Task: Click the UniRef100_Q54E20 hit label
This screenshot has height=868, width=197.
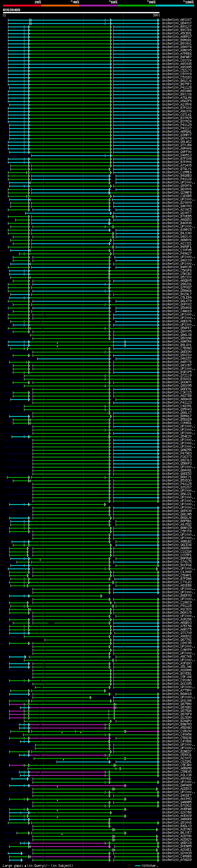Action: (177, 437)
